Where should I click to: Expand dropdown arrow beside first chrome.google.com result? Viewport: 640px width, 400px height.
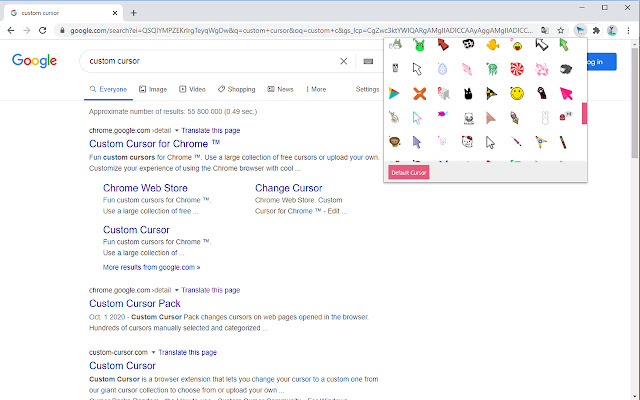(177, 131)
